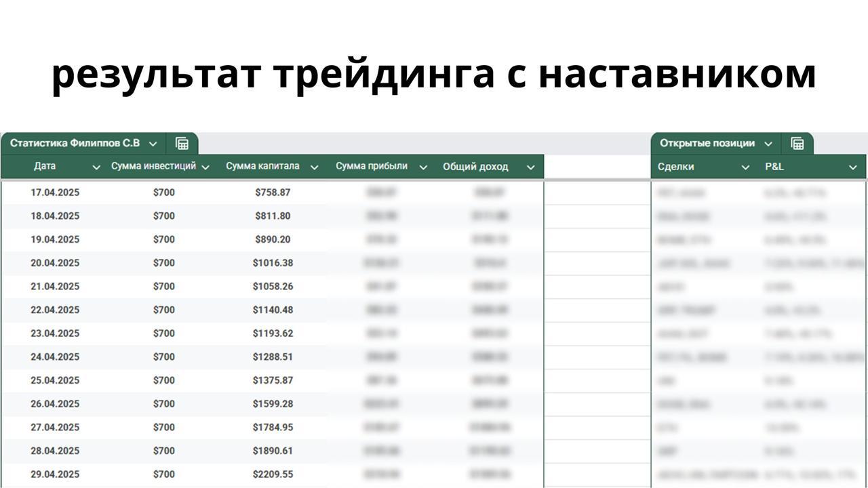Click the Сделки column header
This screenshot has width=868, height=488.
675,167
